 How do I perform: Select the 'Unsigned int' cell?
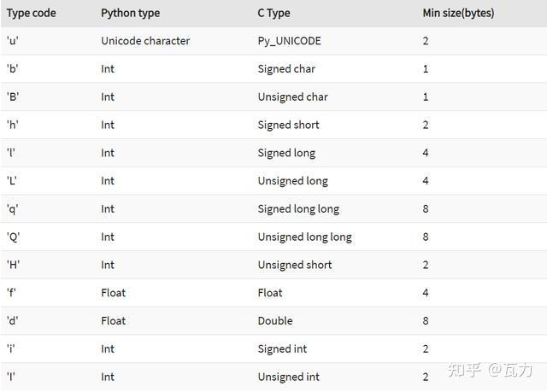[x=288, y=377]
